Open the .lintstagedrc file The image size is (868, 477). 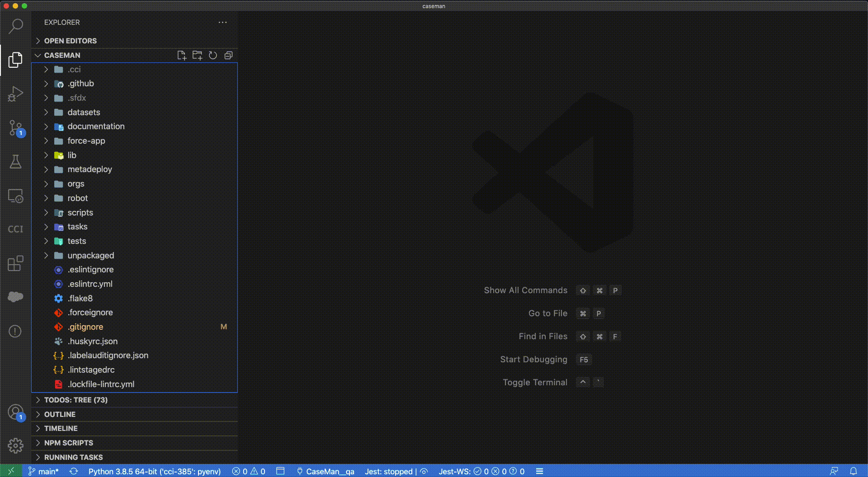tap(135, 370)
